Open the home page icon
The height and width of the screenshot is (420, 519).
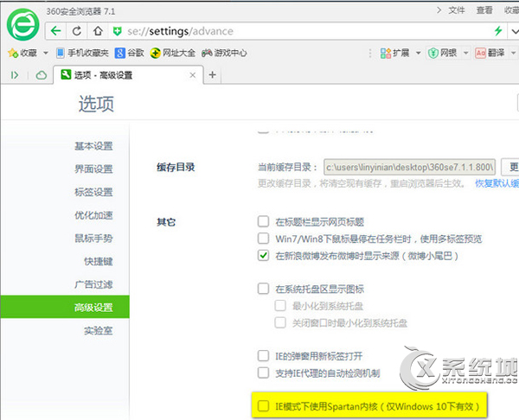[98, 31]
